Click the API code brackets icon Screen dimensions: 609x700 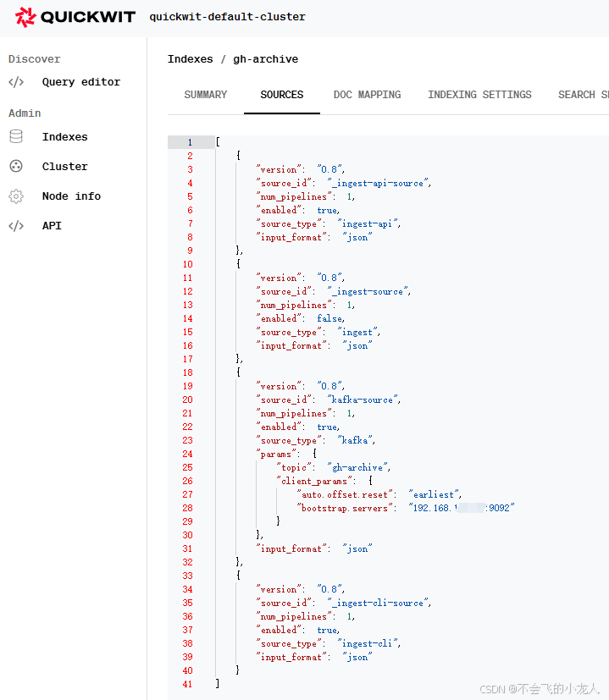(16, 226)
